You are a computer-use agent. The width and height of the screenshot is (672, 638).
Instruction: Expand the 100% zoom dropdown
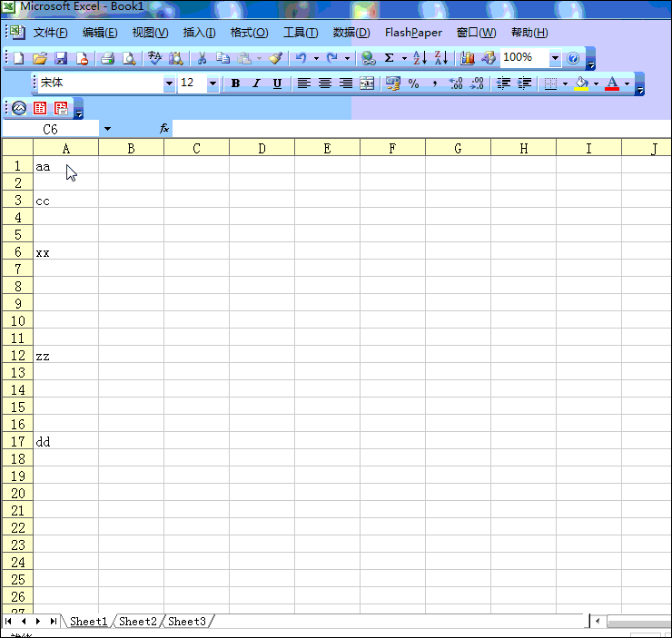[555, 58]
